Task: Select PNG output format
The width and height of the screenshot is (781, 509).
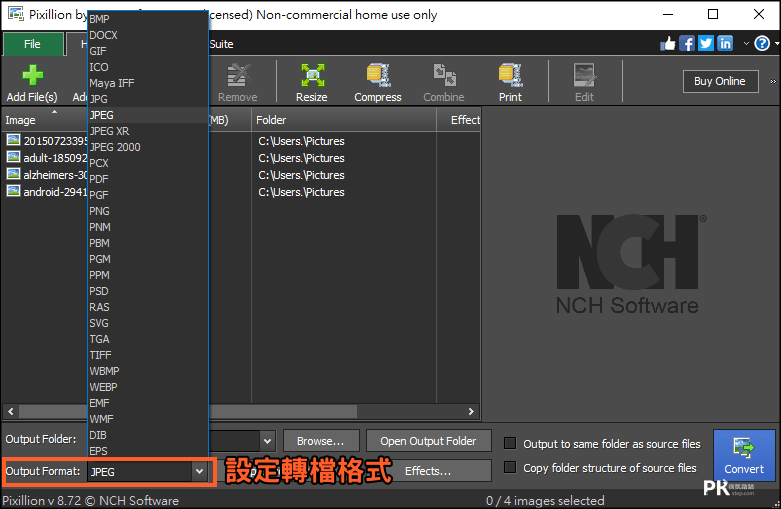Action: click(148, 211)
